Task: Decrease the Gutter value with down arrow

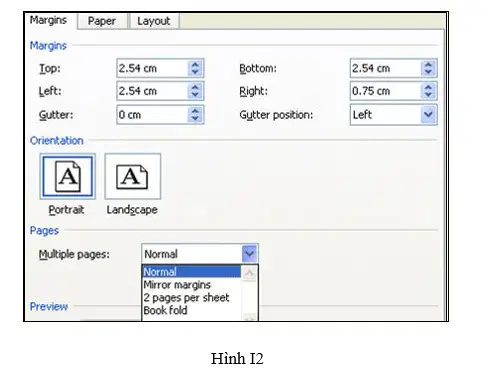Action: coord(195,119)
